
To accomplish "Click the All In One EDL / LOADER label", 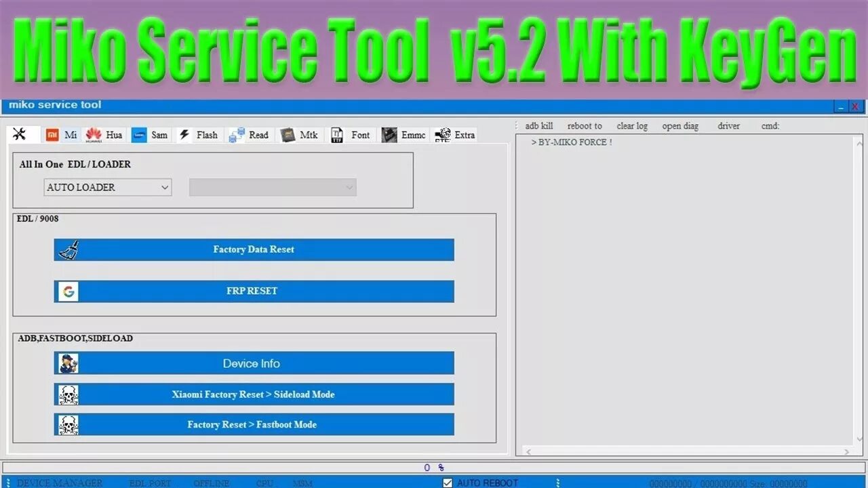I will coord(75,164).
